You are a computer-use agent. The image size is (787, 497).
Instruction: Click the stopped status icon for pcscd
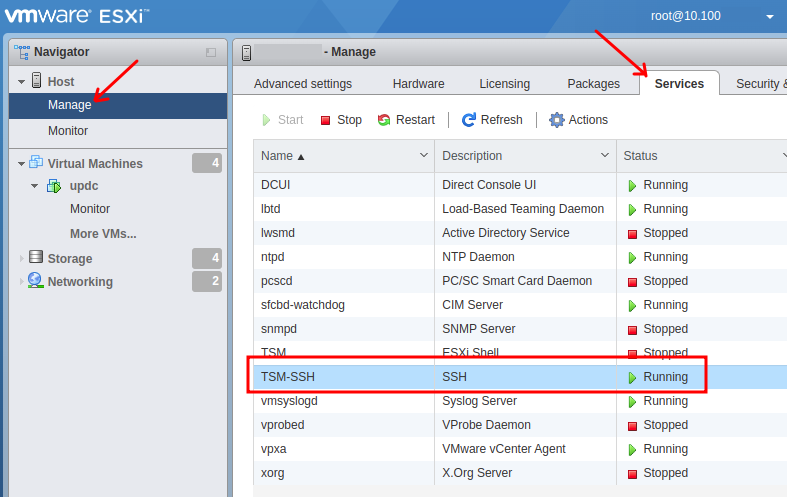pyautogui.click(x=632, y=282)
